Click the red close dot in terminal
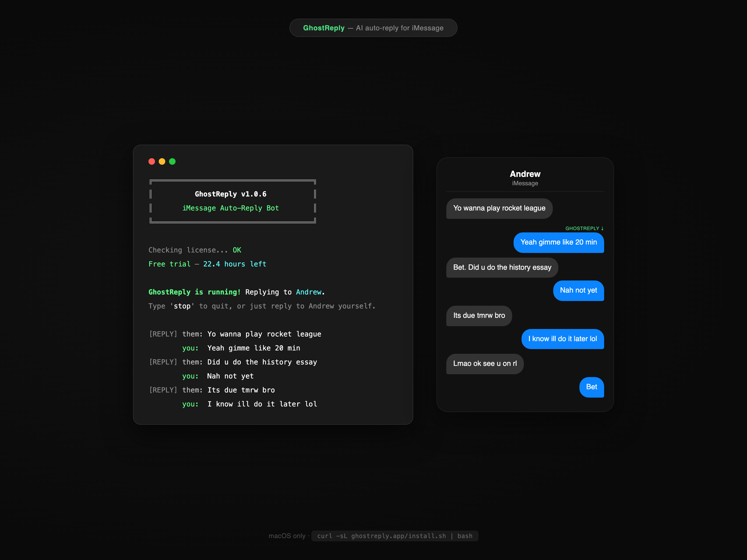 (x=152, y=161)
